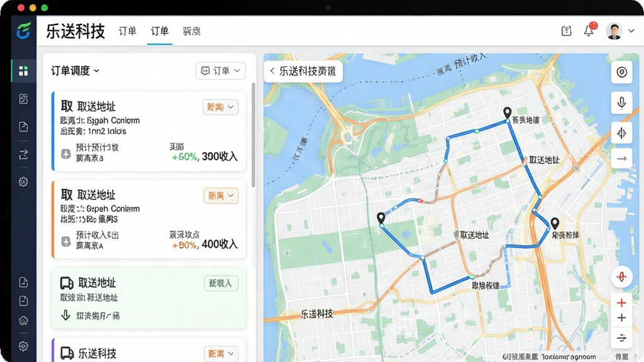
Task: Click the 取送地址 label beside the red route marker
Action: 544,160
